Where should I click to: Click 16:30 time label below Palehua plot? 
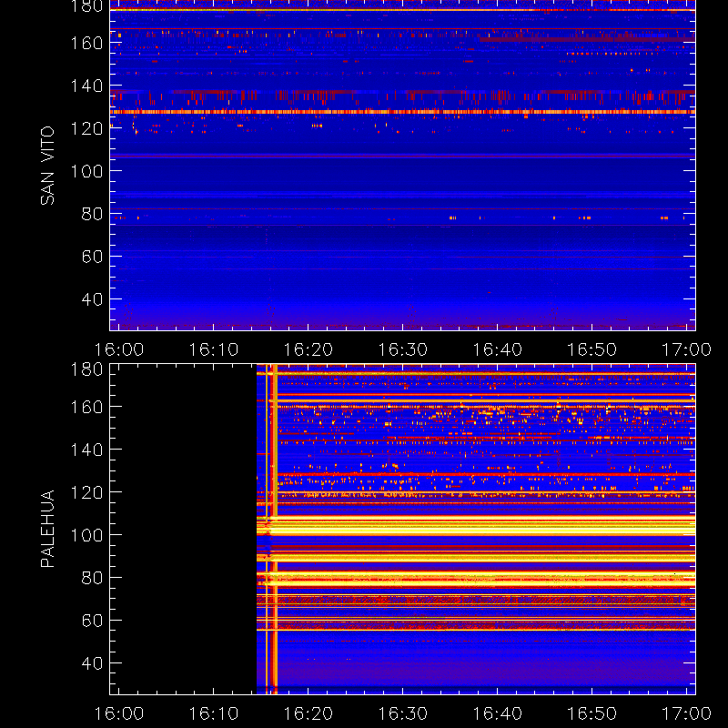click(x=403, y=713)
